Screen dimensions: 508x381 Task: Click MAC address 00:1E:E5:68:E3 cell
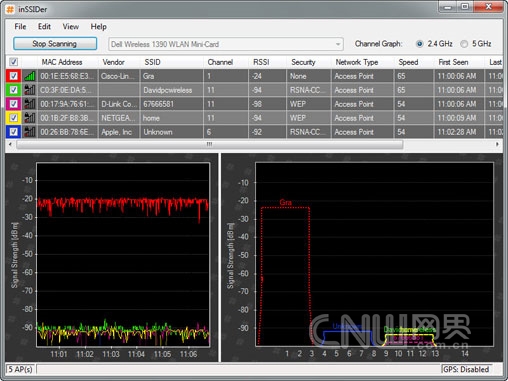tap(68, 76)
